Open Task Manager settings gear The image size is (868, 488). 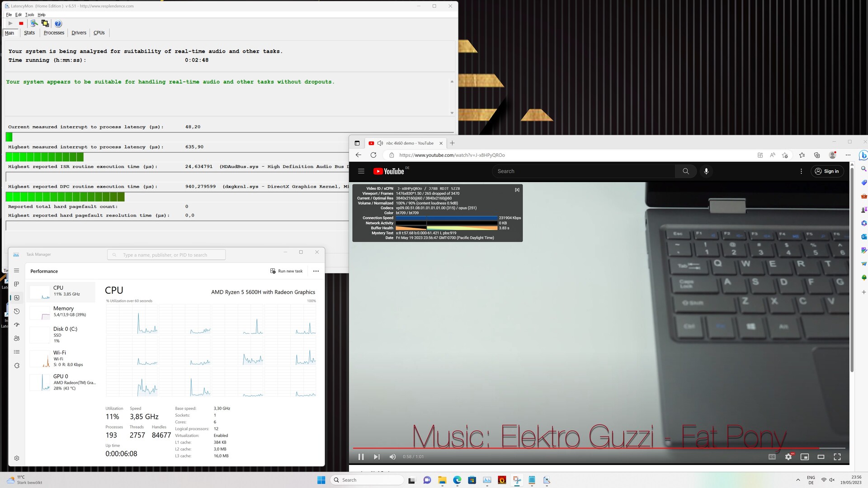(17, 458)
